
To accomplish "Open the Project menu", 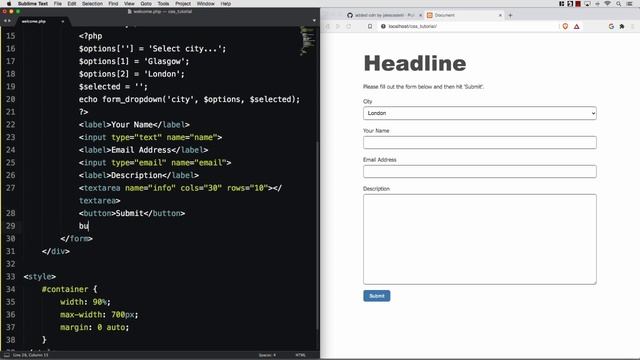I will [x=183, y=4].
